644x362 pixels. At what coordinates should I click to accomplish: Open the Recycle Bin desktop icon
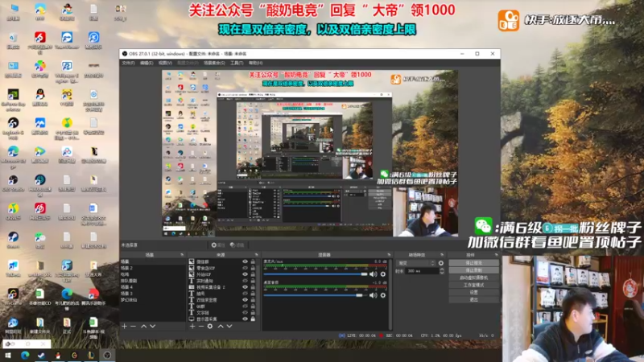click(x=13, y=42)
